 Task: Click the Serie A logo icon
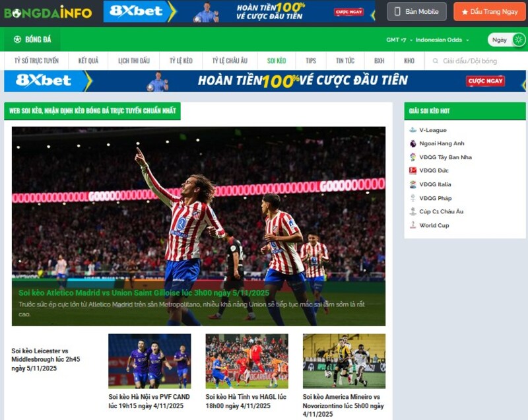pos(413,184)
